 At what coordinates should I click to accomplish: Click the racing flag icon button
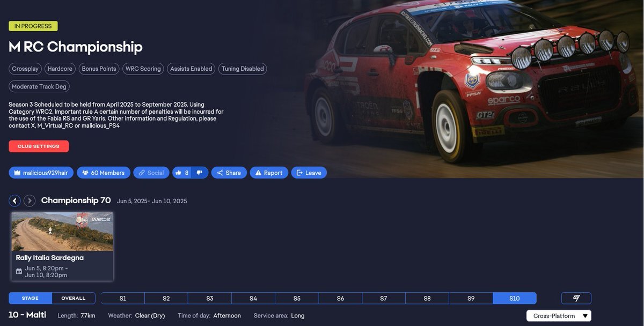(x=576, y=298)
